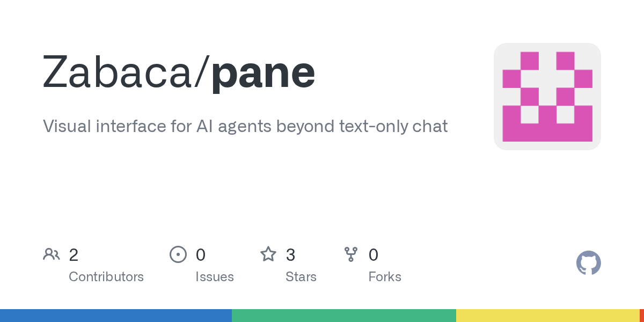Click the blue language bar segment

pyautogui.click(x=116, y=316)
